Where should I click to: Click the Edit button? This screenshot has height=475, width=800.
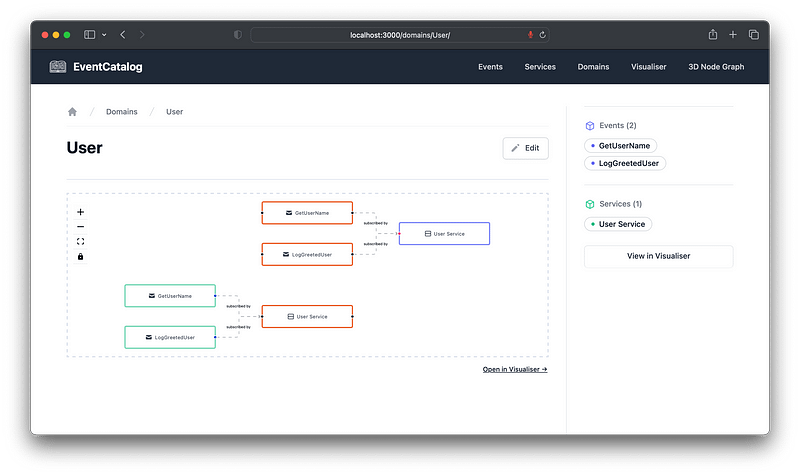(x=526, y=148)
